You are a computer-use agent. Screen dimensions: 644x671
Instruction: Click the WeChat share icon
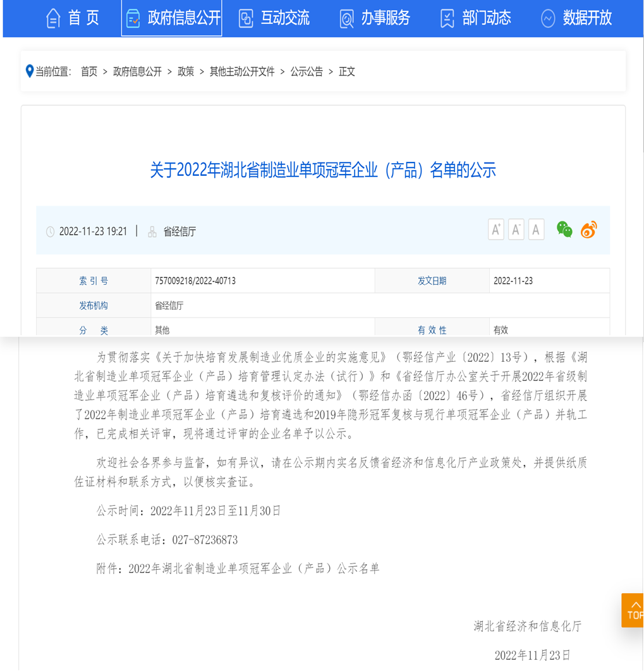coord(564,230)
